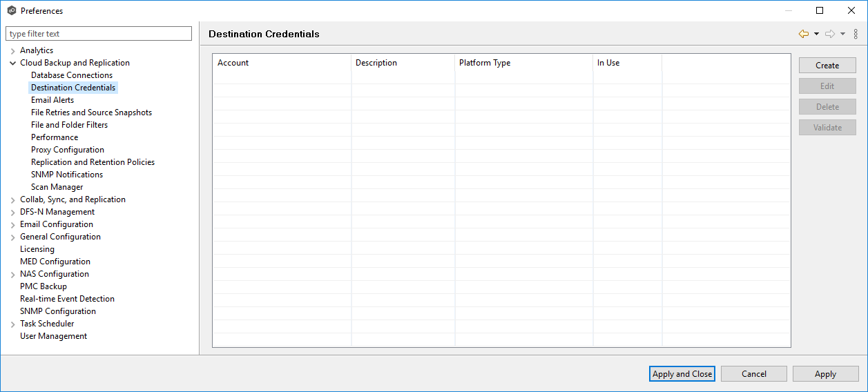Click the Create button
Viewport: 868px width, 392px height.
[827, 66]
